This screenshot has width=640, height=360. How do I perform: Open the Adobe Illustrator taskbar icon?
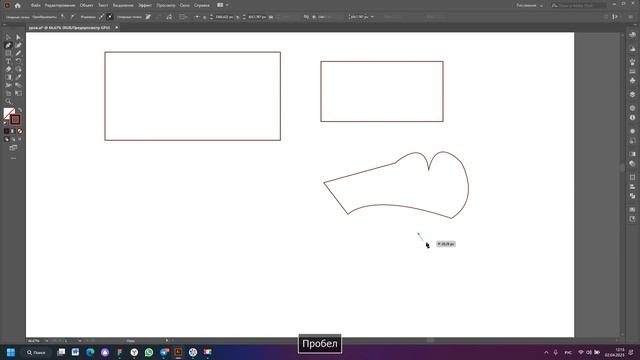tap(178, 352)
